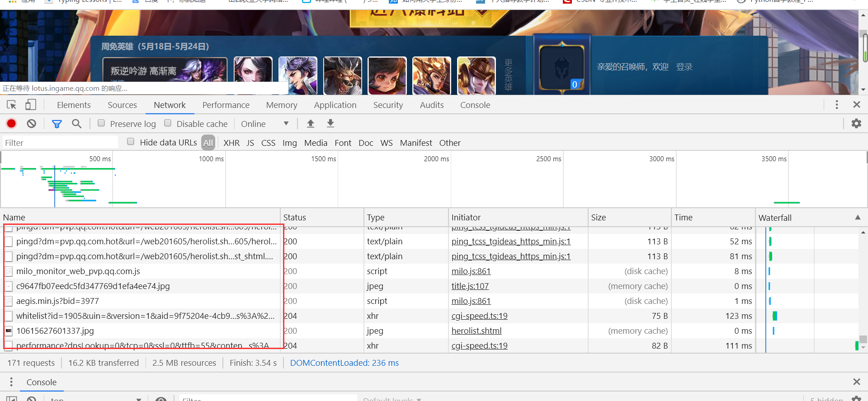Open initiator link herolist.shtml
Image resolution: width=868 pixels, height=401 pixels.
pyautogui.click(x=476, y=331)
